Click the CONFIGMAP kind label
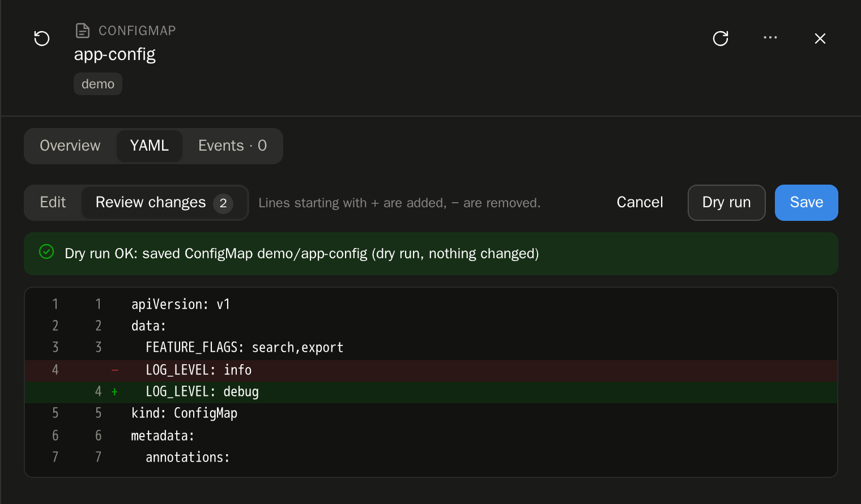This screenshot has width=861, height=504. pyautogui.click(x=137, y=31)
